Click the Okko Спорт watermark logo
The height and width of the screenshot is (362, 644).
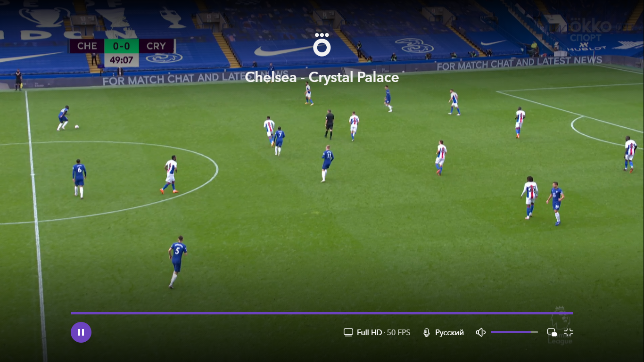tap(591, 30)
